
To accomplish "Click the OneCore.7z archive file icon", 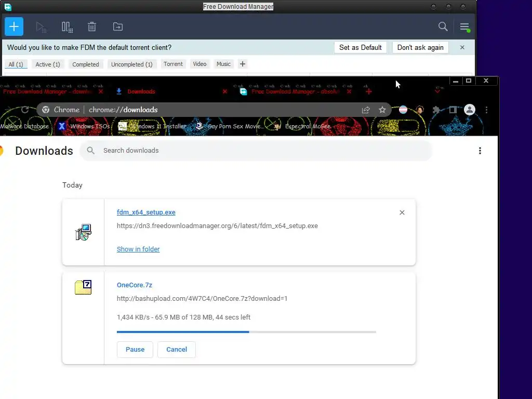I will point(83,287).
